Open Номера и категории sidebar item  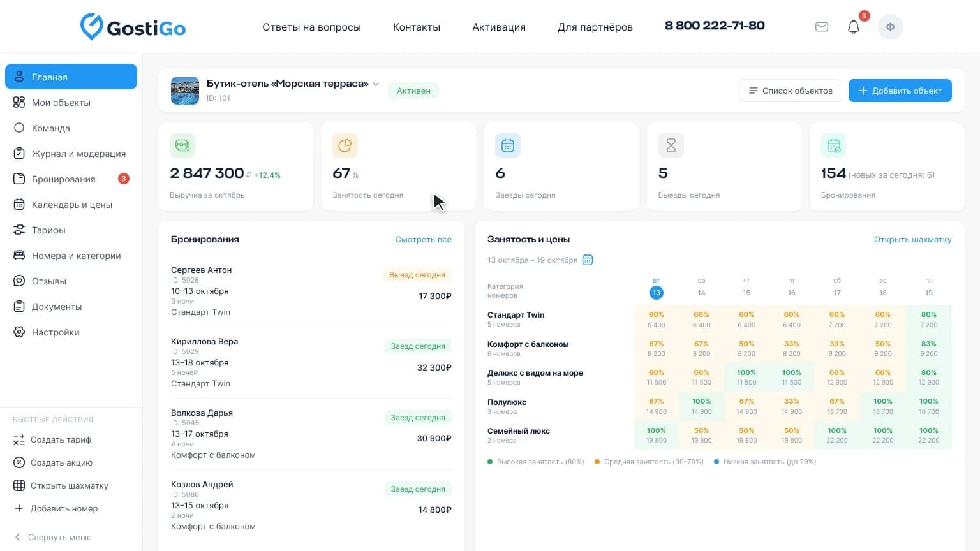tap(71, 256)
